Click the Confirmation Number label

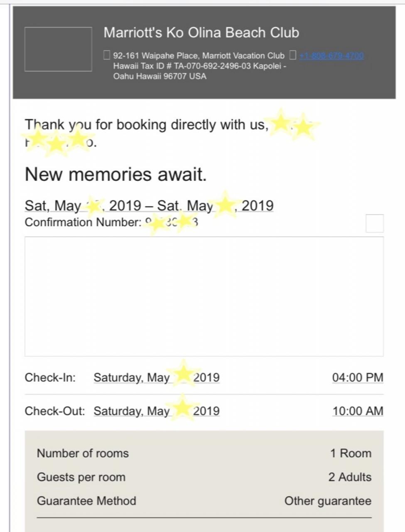click(83, 222)
